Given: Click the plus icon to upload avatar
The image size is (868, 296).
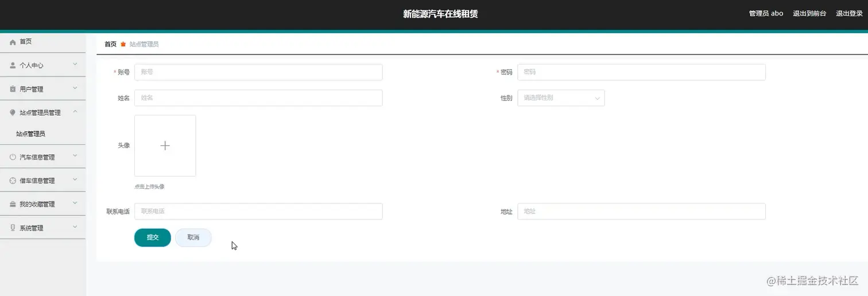Looking at the screenshot, I should coord(165,146).
